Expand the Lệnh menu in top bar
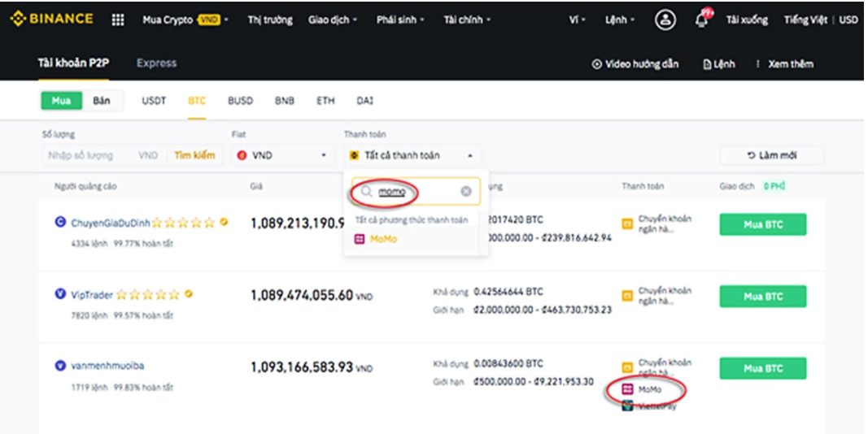 coord(619,20)
